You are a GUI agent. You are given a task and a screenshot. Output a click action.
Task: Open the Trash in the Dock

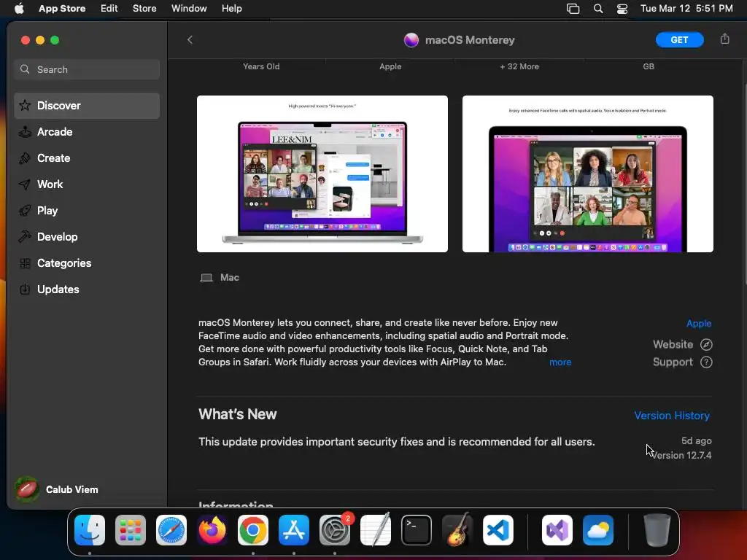[x=657, y=530]
